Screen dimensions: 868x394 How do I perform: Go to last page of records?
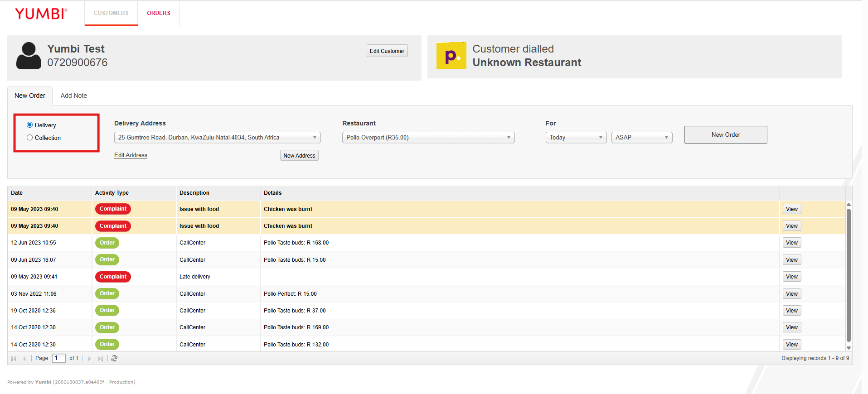point(101,358)
